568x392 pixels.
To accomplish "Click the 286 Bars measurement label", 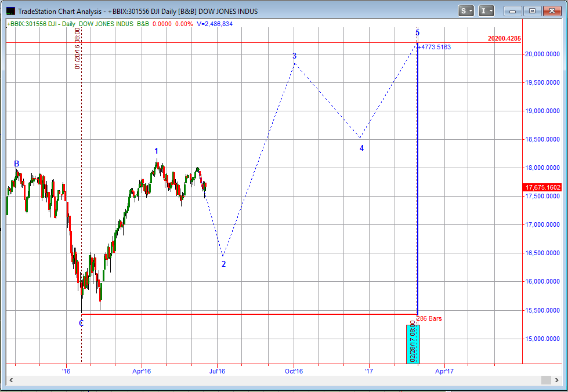I will coord(429,318).
